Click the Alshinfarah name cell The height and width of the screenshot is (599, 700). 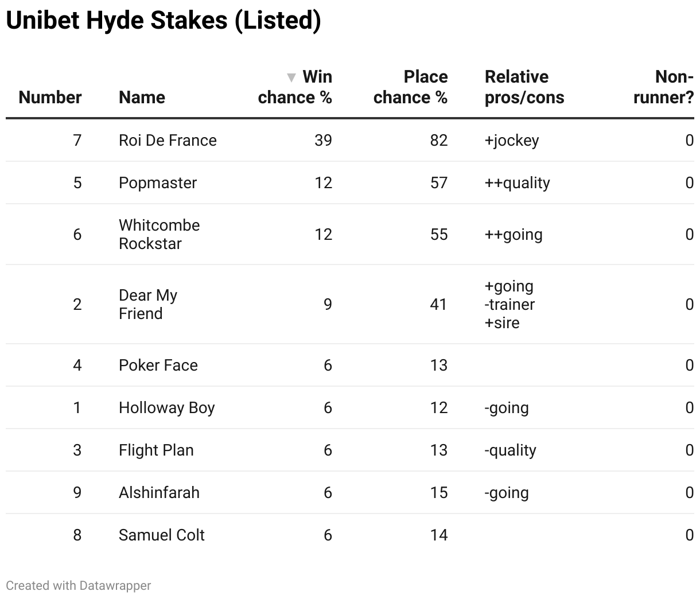159,492
